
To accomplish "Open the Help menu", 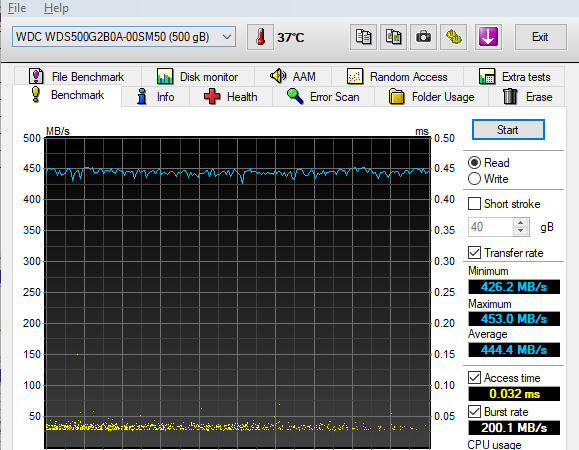I will coord(56,8).
